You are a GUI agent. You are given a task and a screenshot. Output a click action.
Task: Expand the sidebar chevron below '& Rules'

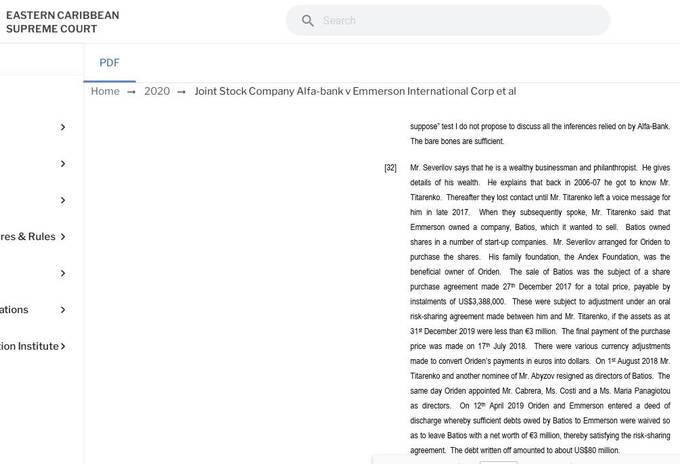point(63,273)
